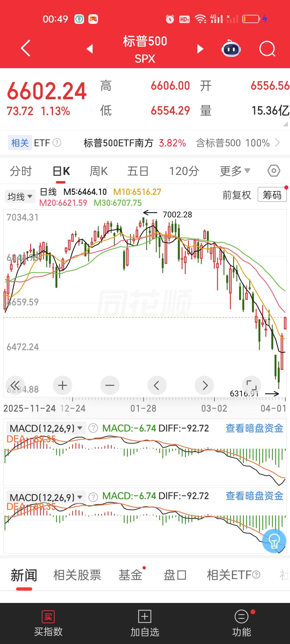Zoom out chart with minus button
The width and height of the screenshot is (290, 644).
(110, 385)
